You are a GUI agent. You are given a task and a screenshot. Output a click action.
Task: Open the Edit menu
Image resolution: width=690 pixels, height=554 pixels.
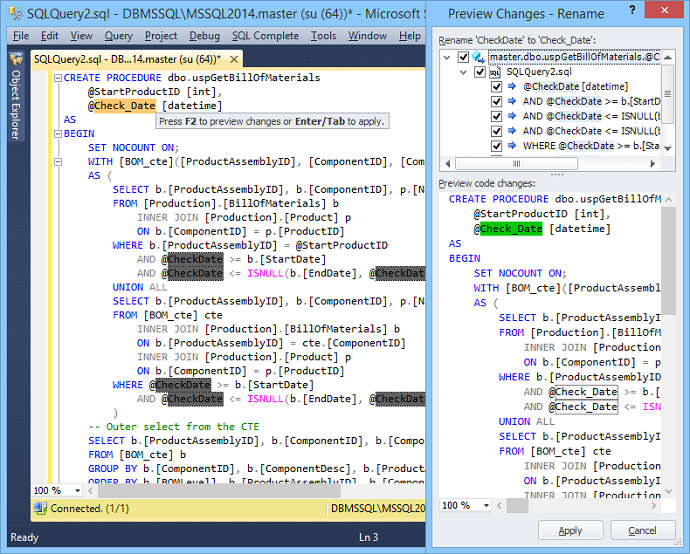tap(50, 36)
